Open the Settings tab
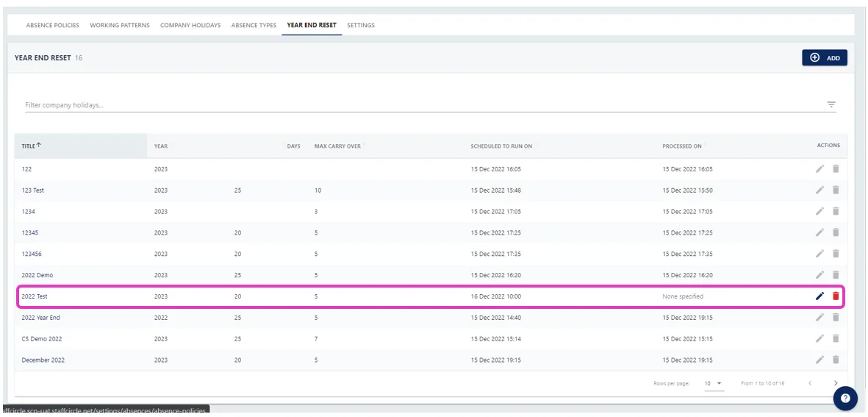 [x=361, y=25]
